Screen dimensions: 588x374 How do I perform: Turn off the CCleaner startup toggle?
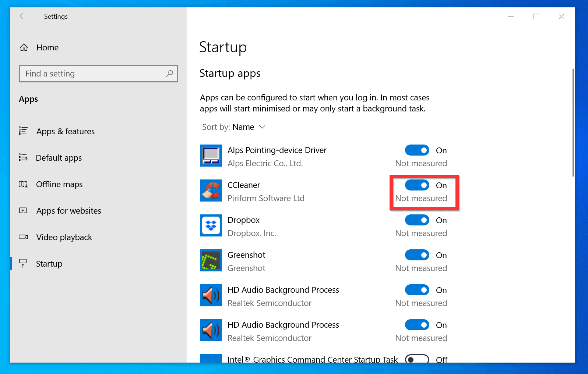pyautogui.click(x=417, y=185)
